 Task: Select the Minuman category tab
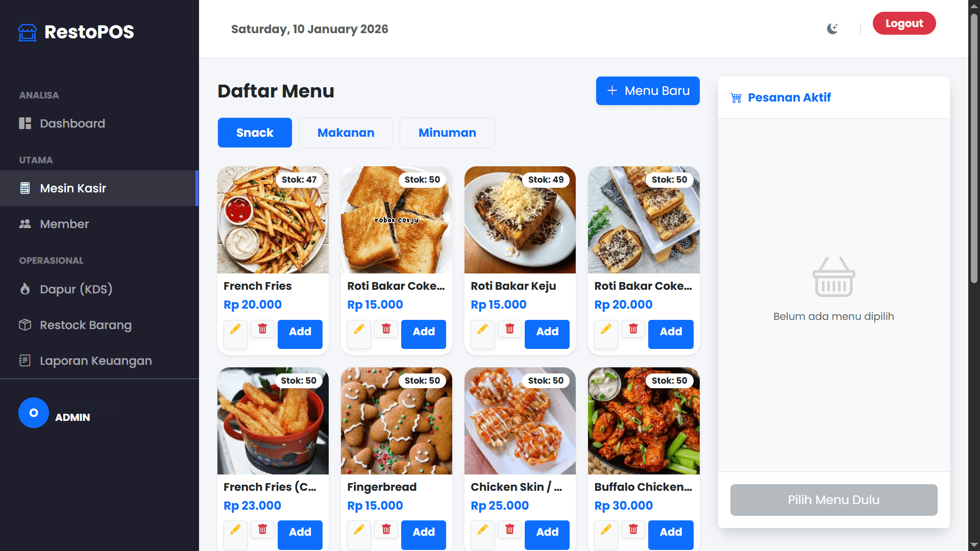click(x=447, y=133)
